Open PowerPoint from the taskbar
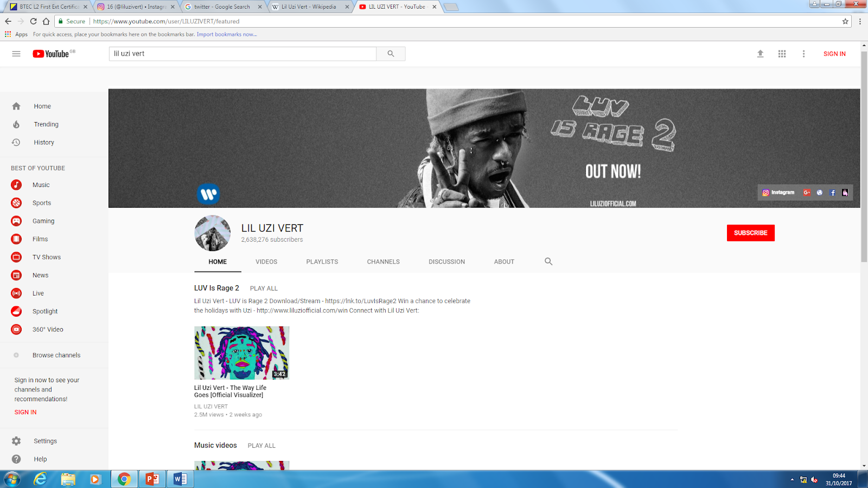Viewport: 868px width, 488px height. (152, 479)
